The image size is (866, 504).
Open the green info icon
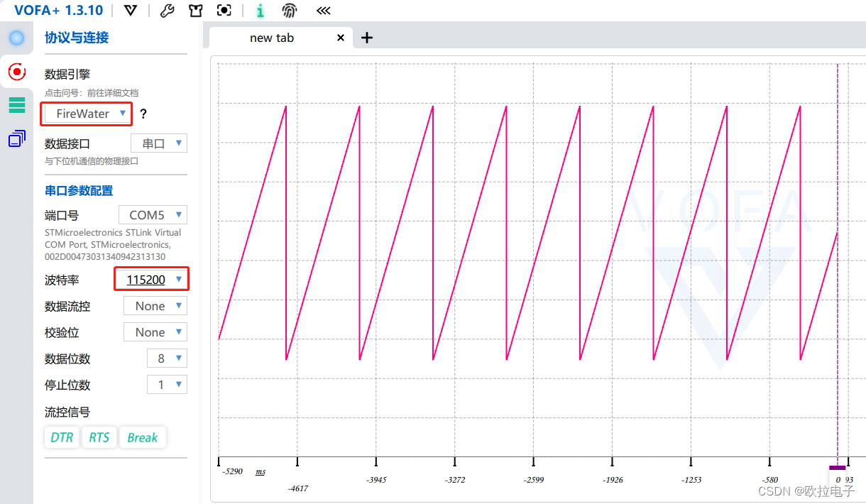[260, 11]
